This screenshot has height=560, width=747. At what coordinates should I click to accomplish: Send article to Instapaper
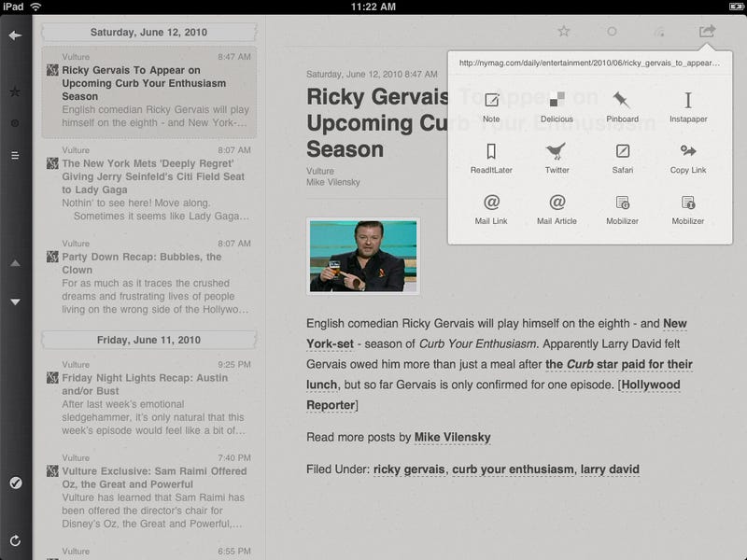[688, 107]
